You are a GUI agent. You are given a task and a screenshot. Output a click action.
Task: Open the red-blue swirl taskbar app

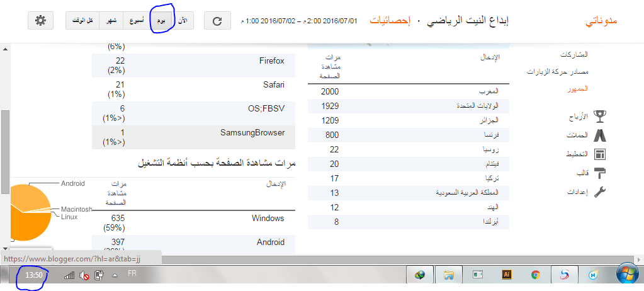(564, 275)
